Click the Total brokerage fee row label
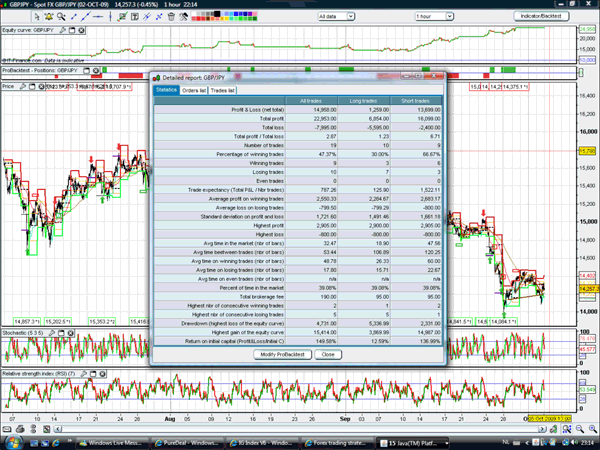Viewport: 600px width, 450px height. tap(262, 297)
